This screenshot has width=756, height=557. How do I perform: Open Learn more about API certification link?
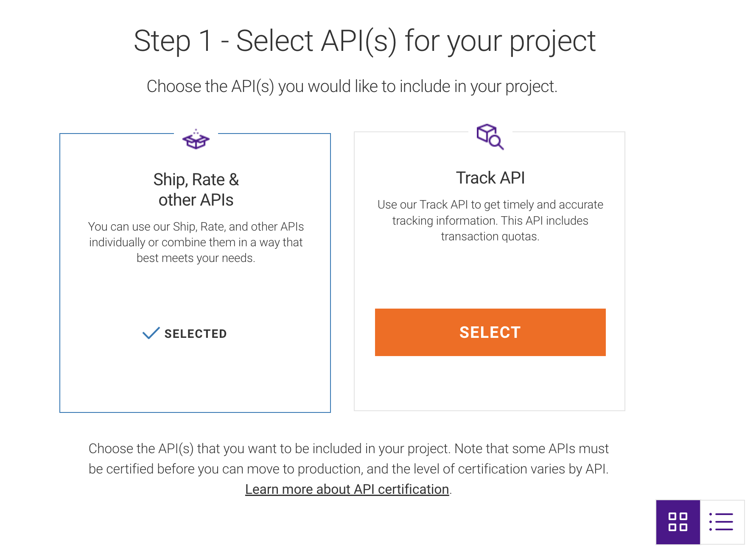click(347, 489)
